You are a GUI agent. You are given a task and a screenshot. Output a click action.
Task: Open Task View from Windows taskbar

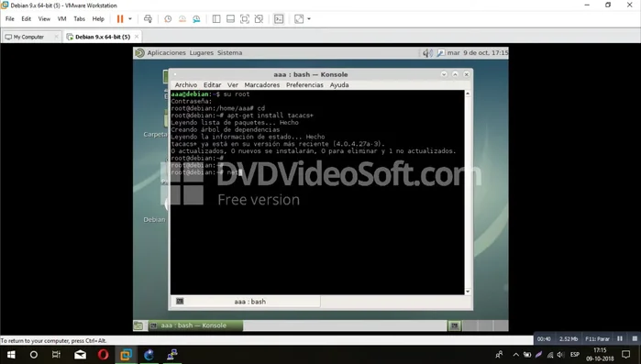[x=56, y=355]
